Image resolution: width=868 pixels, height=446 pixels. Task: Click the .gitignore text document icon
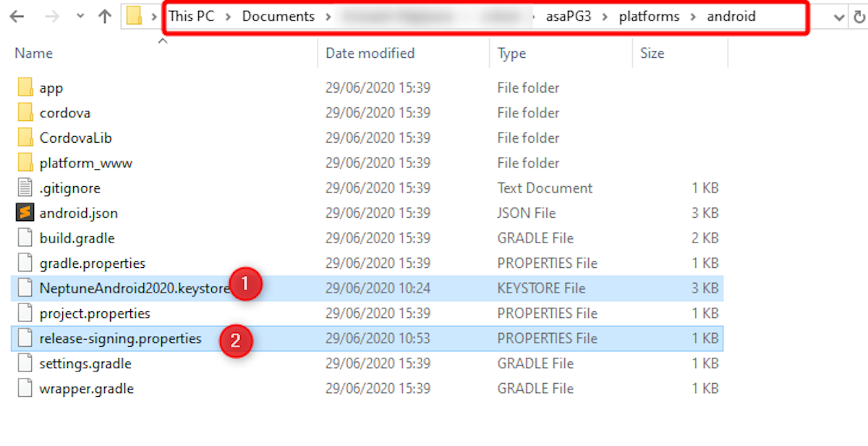point(25,188)
